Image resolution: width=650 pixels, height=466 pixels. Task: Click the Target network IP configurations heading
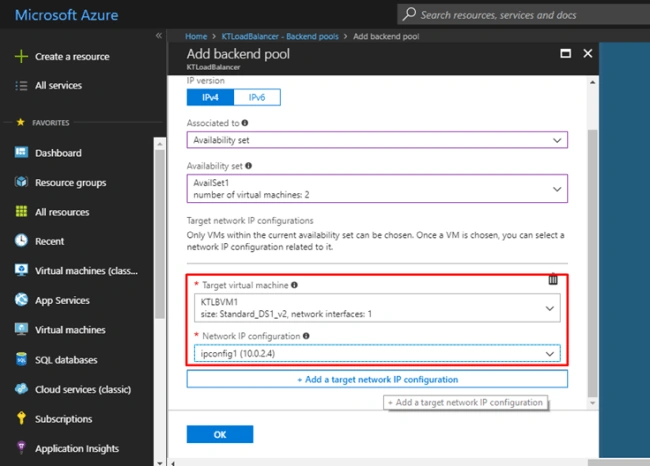(250, 221)
